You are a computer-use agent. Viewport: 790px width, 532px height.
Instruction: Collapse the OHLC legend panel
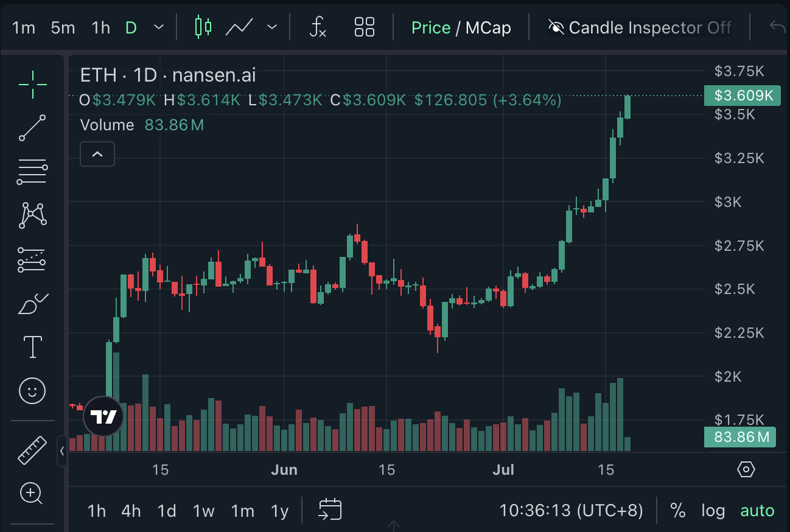click(97, 154)
